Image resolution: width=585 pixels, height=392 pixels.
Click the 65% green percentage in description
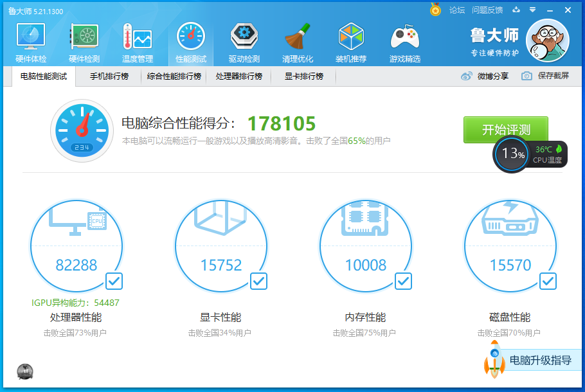coord(357,141)
